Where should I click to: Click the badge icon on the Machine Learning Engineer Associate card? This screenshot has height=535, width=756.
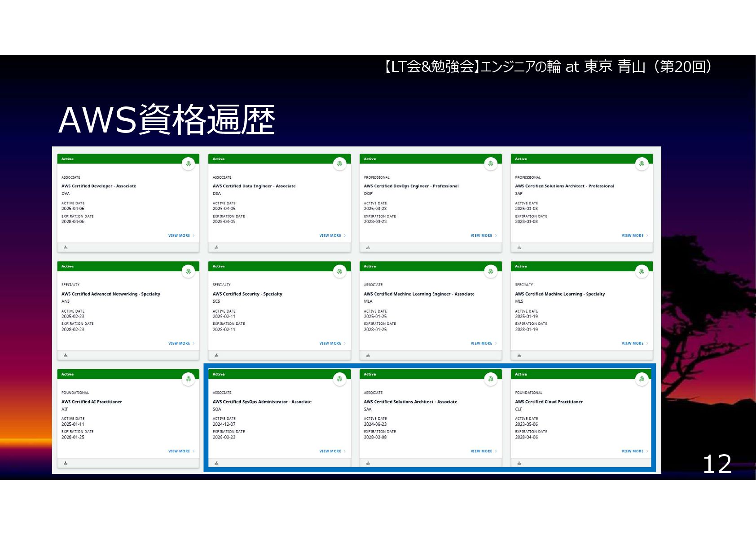point(491,271)
